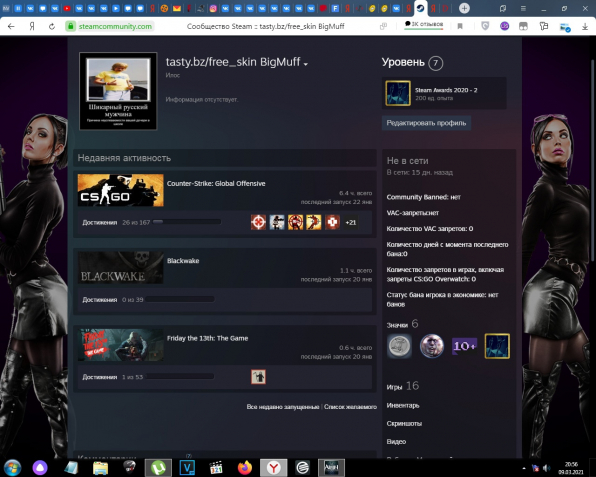Select the first CS:GO crosshair achievement icon
Screen dimensions: 596x477
(x=258, y=222)
